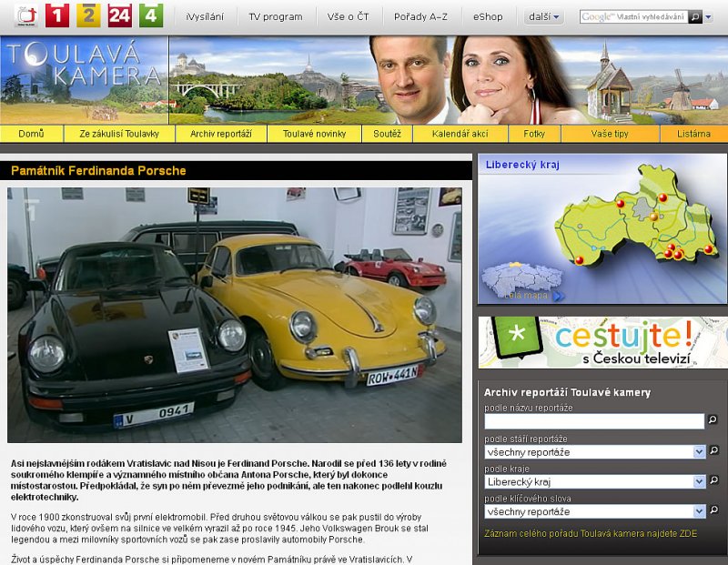Open the search options arrow beside Google search
This screenshot has width=728, height=565.
708,17
